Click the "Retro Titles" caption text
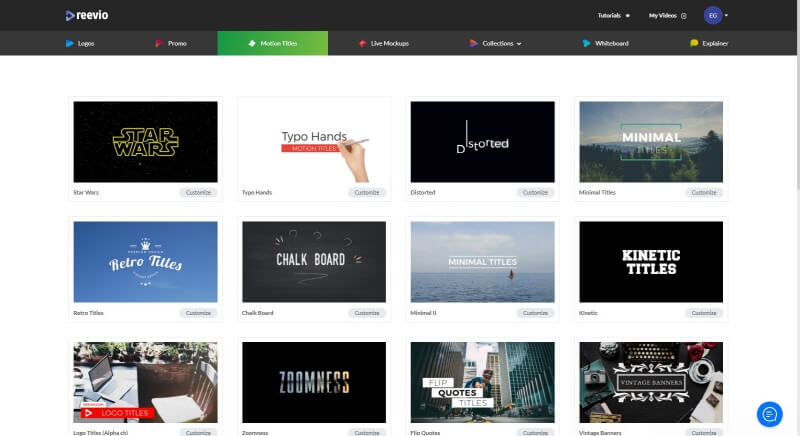 point(88,313)
